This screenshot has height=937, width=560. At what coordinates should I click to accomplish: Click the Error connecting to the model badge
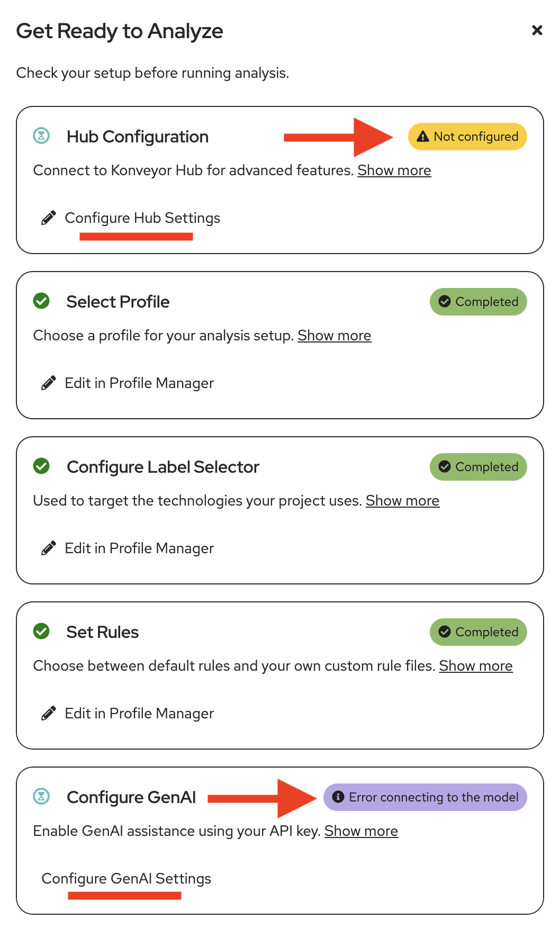pyautogui.click(x=425, y=797)
